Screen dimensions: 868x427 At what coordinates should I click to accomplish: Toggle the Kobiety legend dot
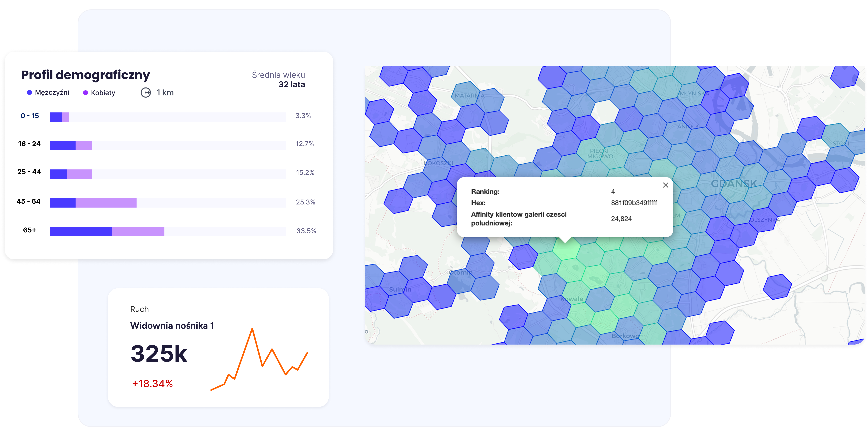(x=86, y=93)
